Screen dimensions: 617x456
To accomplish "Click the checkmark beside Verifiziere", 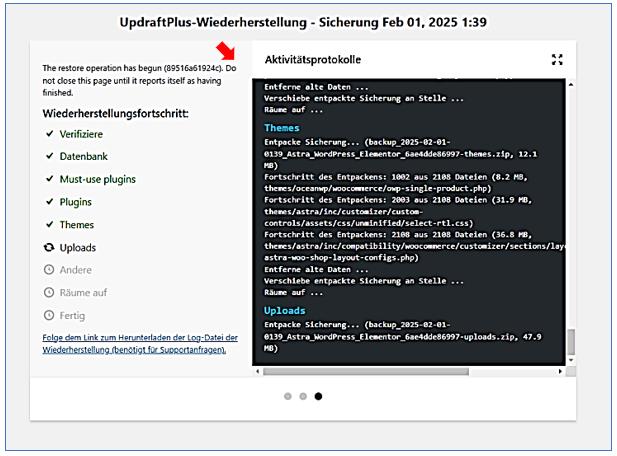I will pyautogui.click(x=49, y=134).
